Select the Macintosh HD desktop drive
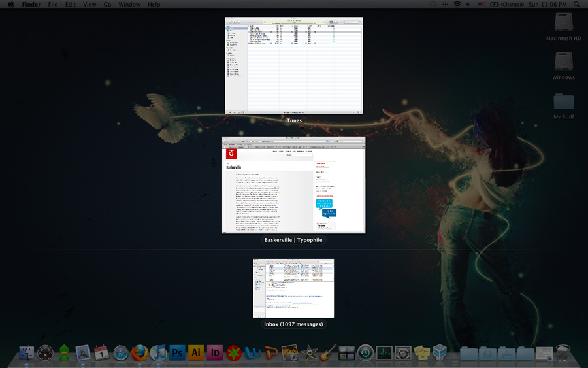This screenshot has width=588, height=368. 564,26
